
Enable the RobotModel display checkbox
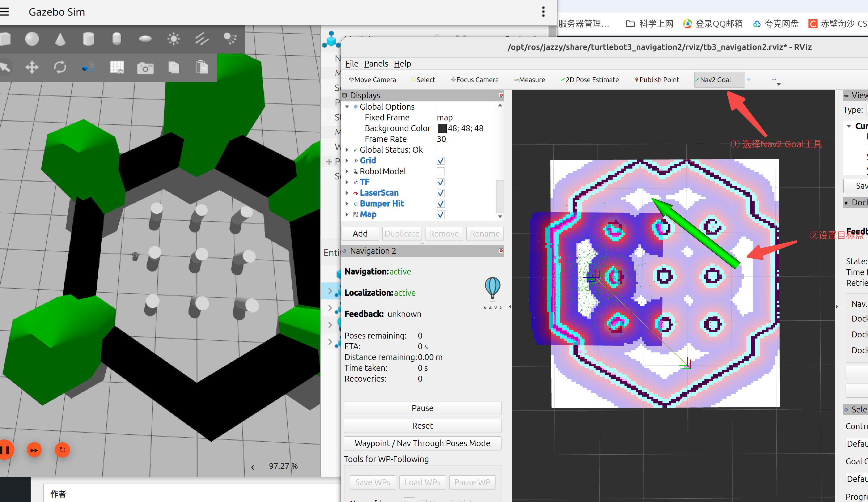click(x=441, y=171)
